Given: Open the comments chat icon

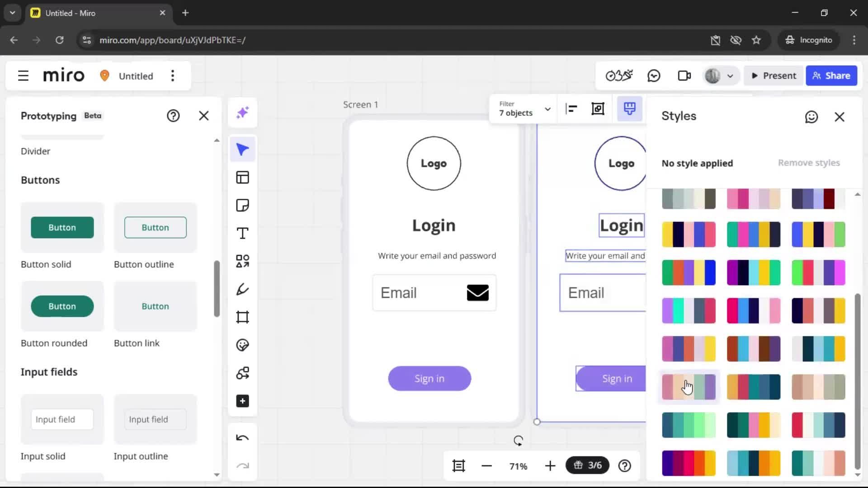Looking at the screenshot, I should point(654,76).
